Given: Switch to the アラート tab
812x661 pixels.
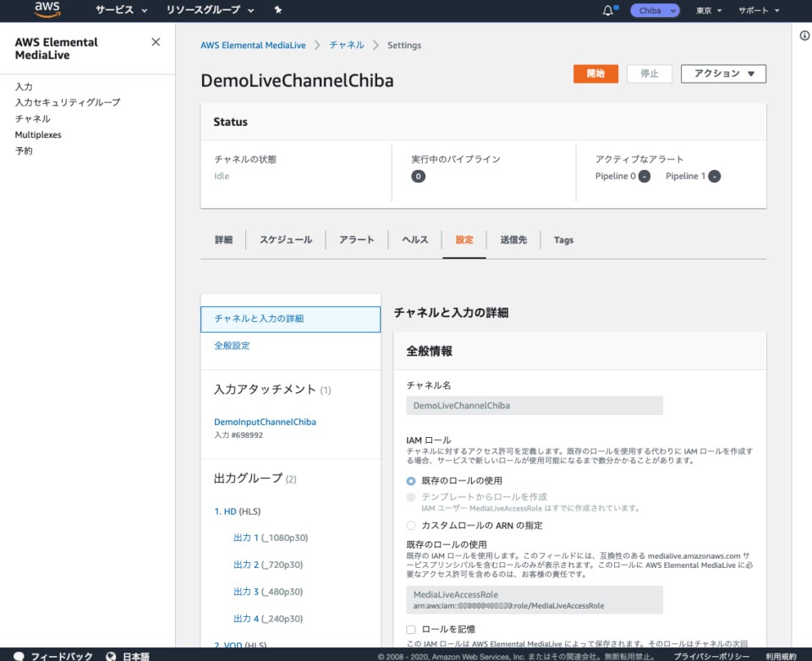Looking at the screenshot, I should click(x=357, y=240).
